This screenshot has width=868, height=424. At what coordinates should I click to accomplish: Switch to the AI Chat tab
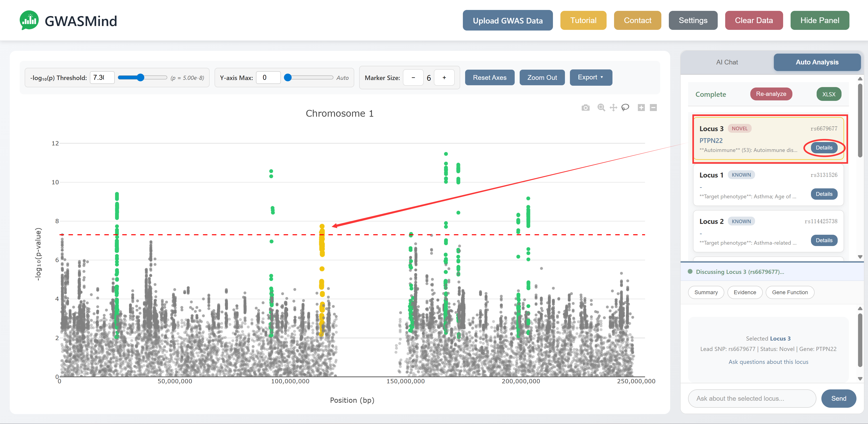[727, 62]
